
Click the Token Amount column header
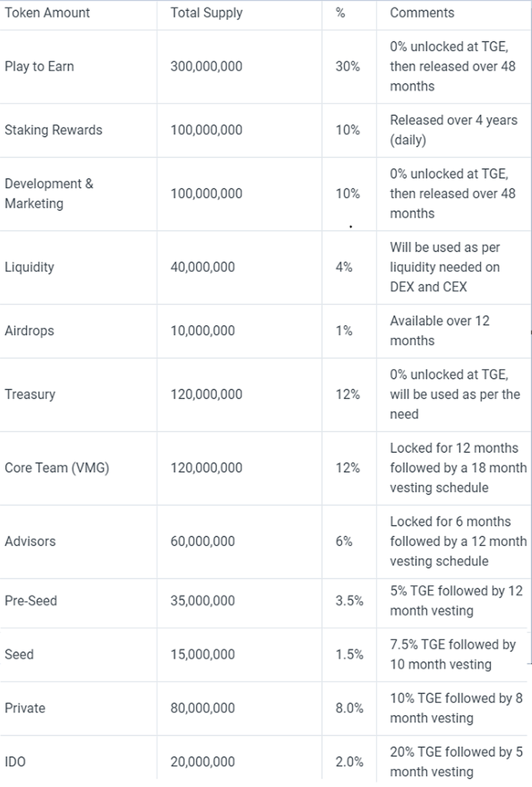pyautogui.click(x=47, y=13)
